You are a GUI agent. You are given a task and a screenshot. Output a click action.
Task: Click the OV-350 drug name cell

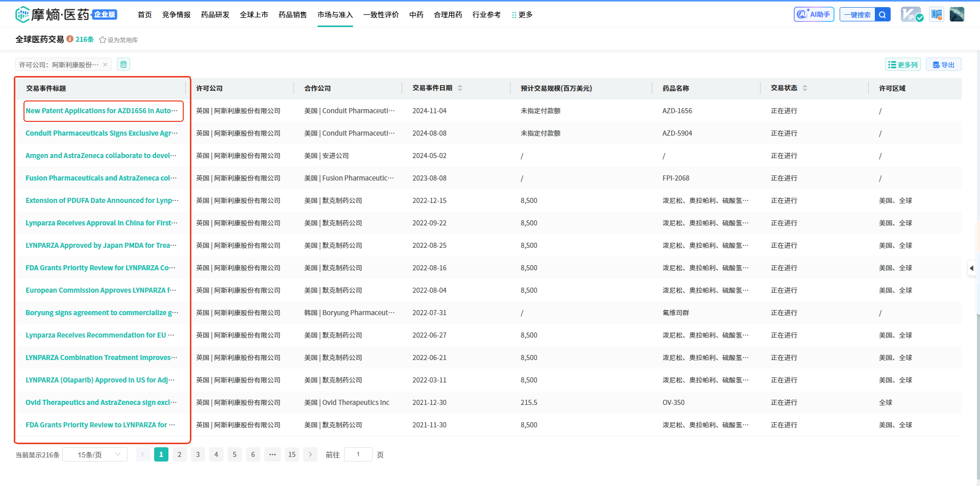click(x=674, y=402)
